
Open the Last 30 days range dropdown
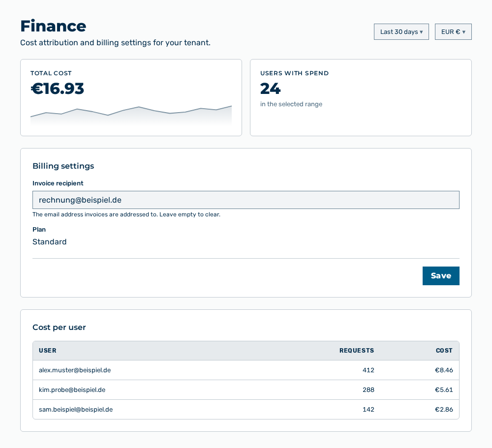coord(401,31)
